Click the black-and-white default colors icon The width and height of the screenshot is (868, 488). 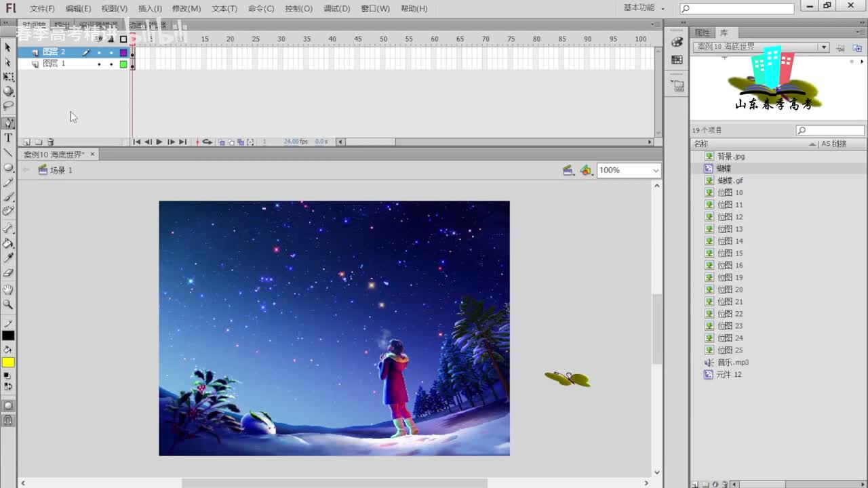coord(8,375)
